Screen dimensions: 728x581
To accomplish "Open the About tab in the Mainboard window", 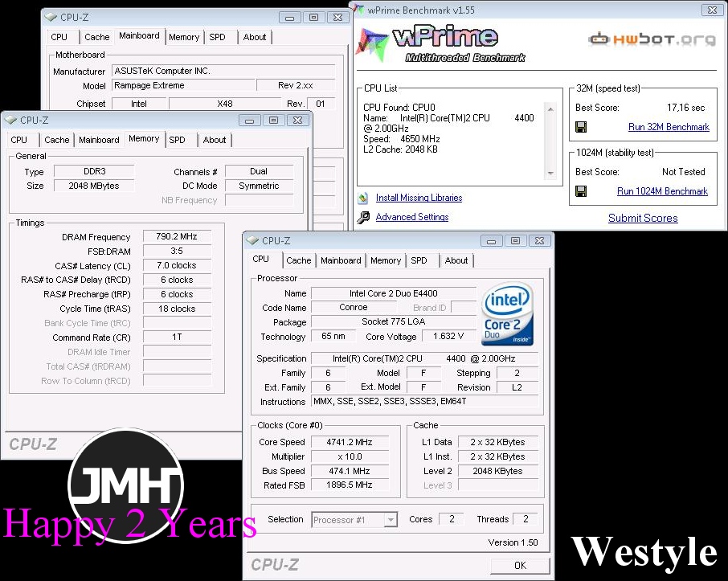I will pyautogui.click(x=255, y=37).
